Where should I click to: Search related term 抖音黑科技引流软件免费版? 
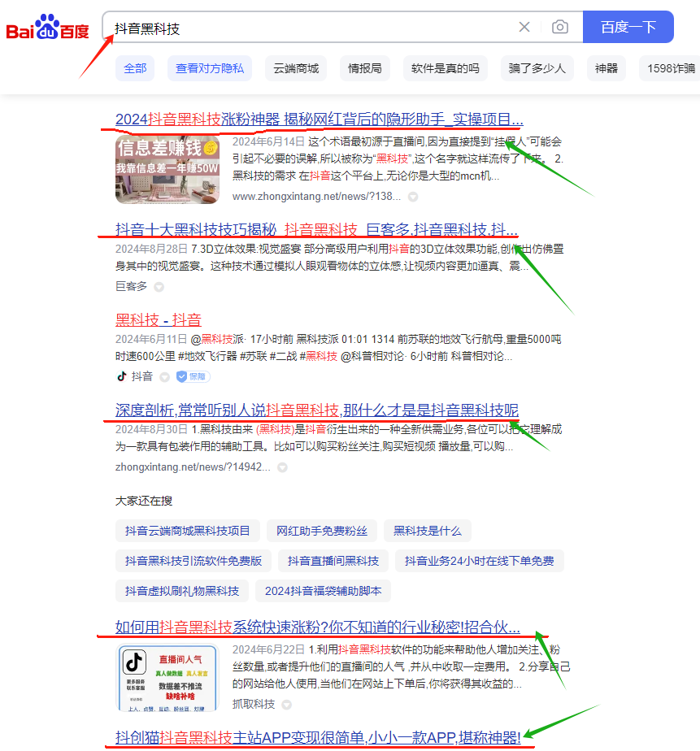click(193, 561)
